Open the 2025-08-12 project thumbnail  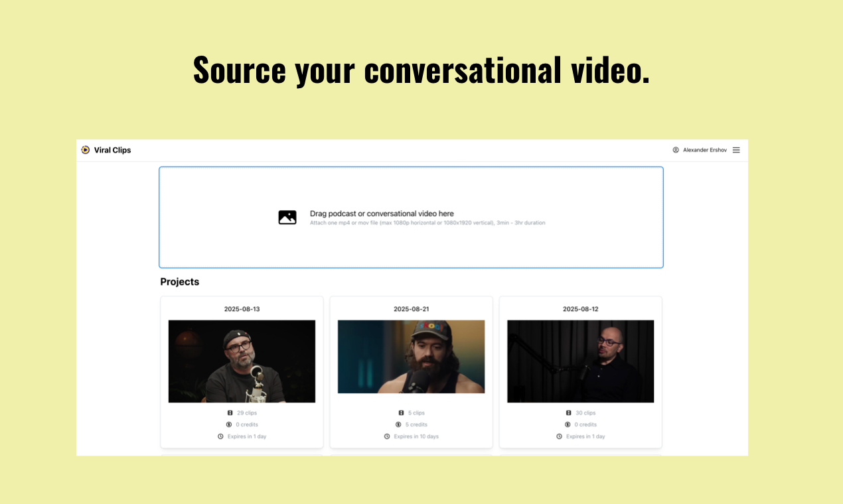pyautogui.click(x=580, y=361)
